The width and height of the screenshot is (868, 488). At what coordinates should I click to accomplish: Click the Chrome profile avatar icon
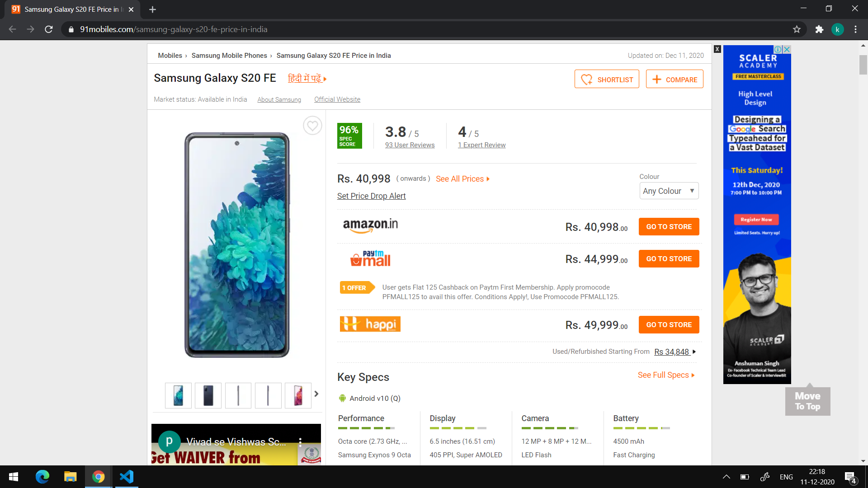point(837,29)
